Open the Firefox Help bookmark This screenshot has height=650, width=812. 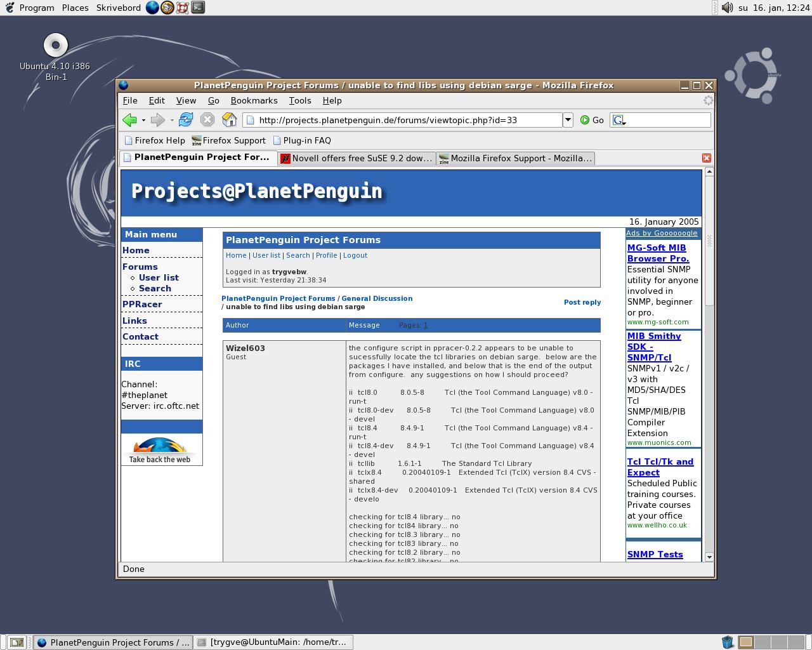pos(155,140)
